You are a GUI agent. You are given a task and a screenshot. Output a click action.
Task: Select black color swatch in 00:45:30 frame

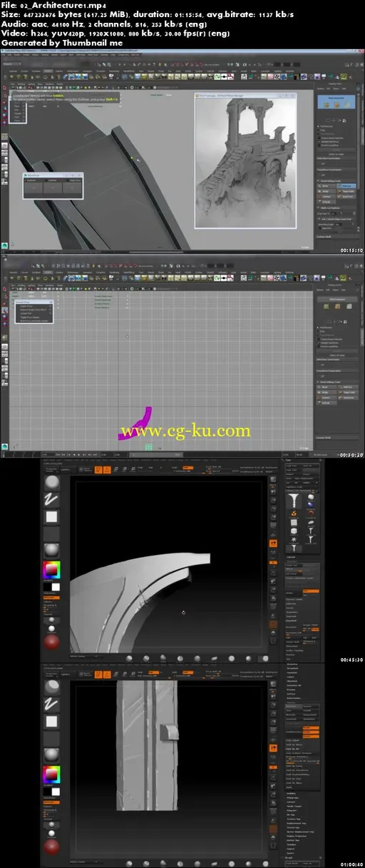point(48,587)
